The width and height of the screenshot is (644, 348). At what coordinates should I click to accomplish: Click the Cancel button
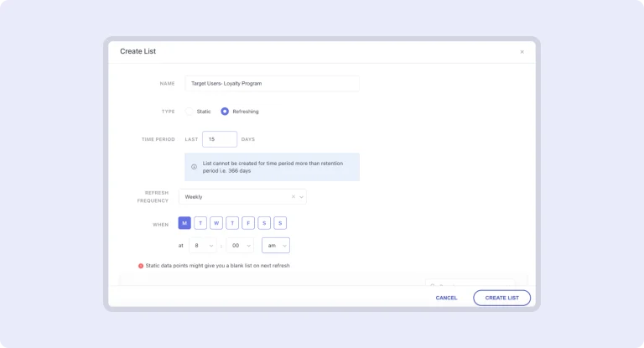446,298
